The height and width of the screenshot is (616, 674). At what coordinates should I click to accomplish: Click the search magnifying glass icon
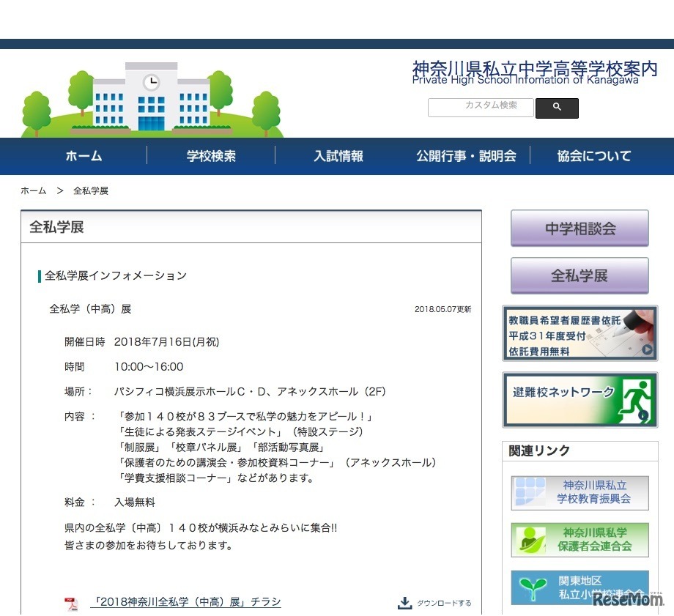pyautogui.click(x=557, y=107)
